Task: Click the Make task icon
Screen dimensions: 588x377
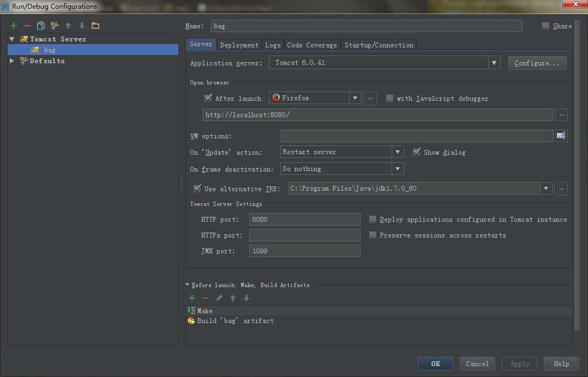Action: tap(191, 311)
